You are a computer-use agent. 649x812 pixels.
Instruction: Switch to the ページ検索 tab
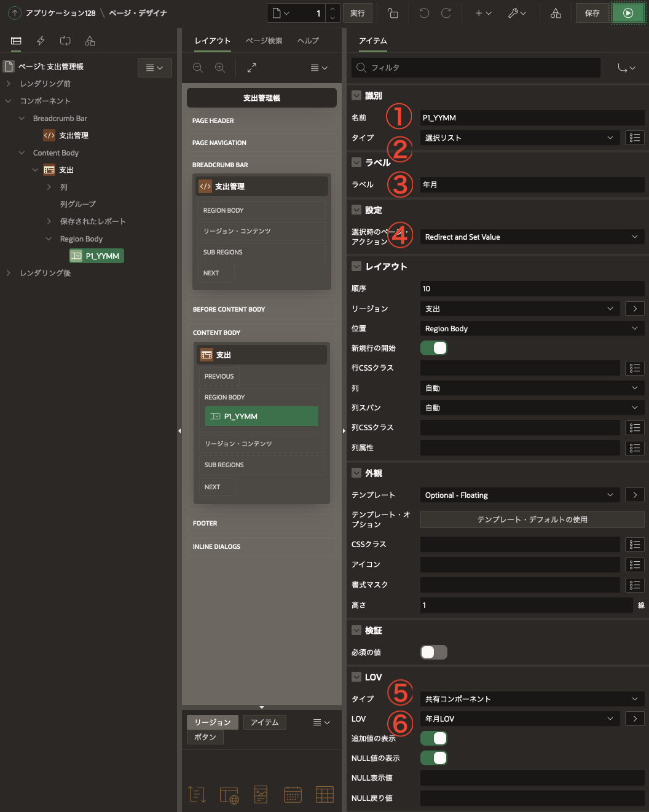click(264, 41)
